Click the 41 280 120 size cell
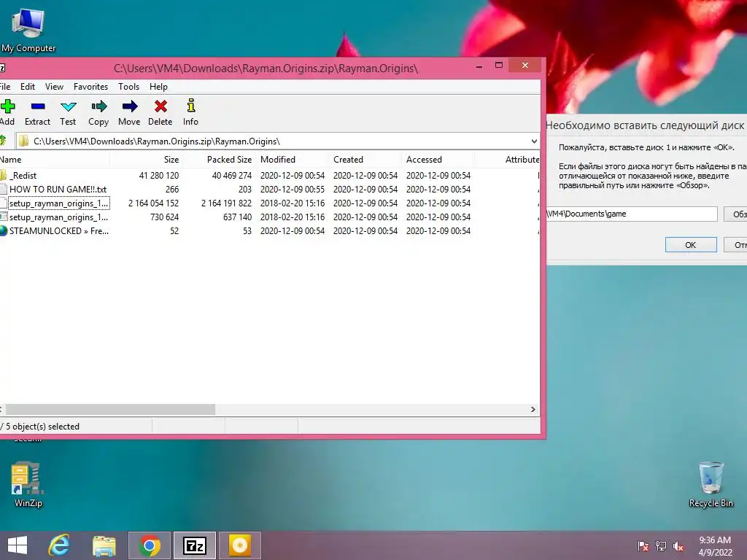The height and width of the screenshot is (560, 747). point(158,176)
